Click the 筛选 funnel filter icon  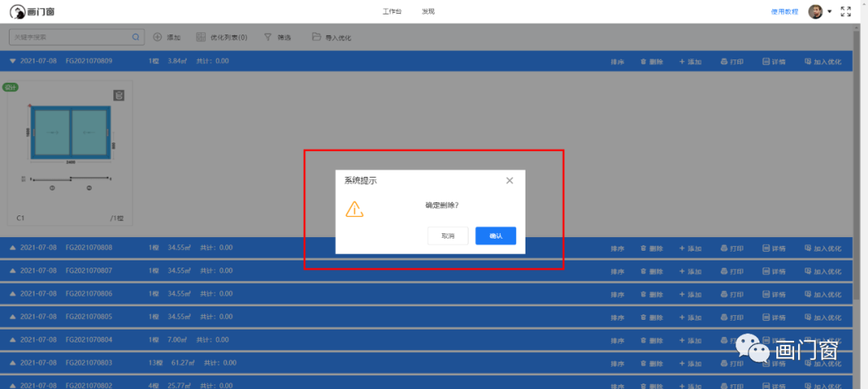[268, 37]
